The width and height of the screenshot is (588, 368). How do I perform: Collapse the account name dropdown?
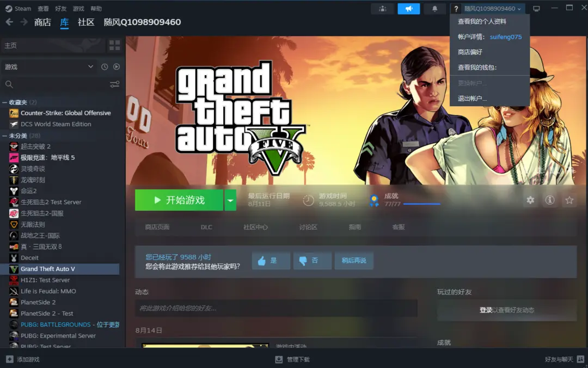(492, 9)
